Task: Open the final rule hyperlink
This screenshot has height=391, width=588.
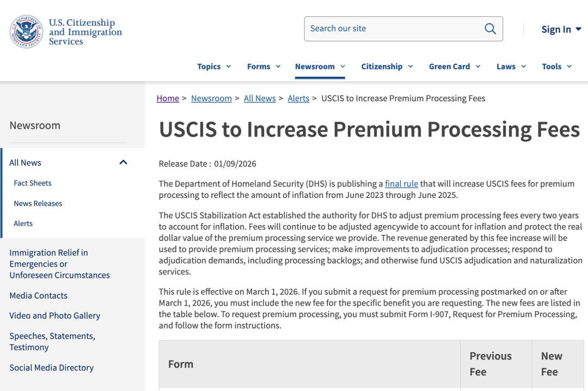Action: (401, 184)
